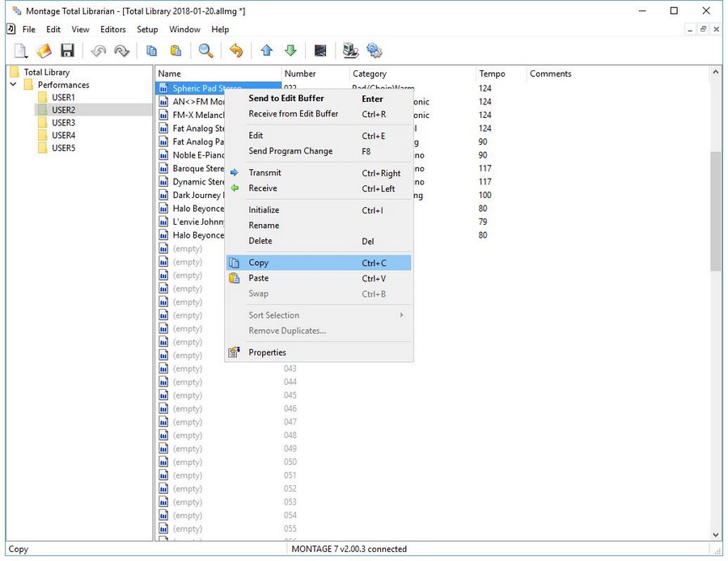Collapse the Performances tree node

(x=14, y=85)
